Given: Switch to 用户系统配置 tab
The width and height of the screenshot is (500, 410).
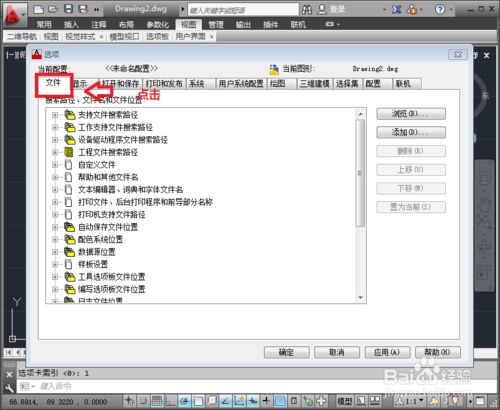Looking at the screenshot, I should pyautogui.click(x=241, y=84).
